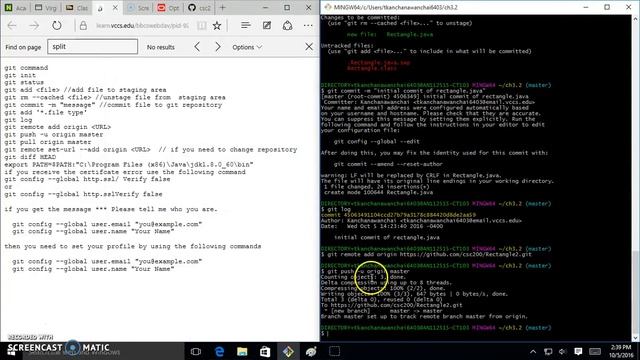Refresh the Edge browser page
The image size is (640, 360).
[57, 25]
